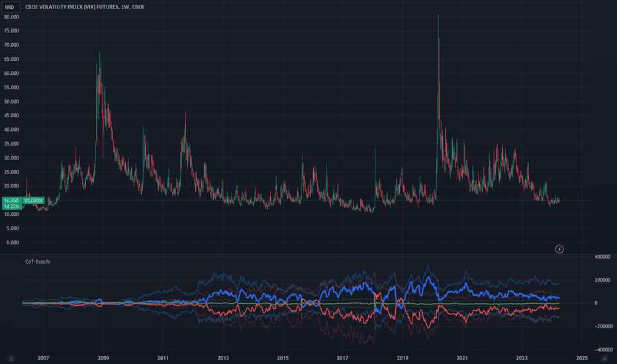The height and width of the screenshot is (364, 617).
Task: Click the 2021 label on time axis
Action: click(462, 357)
